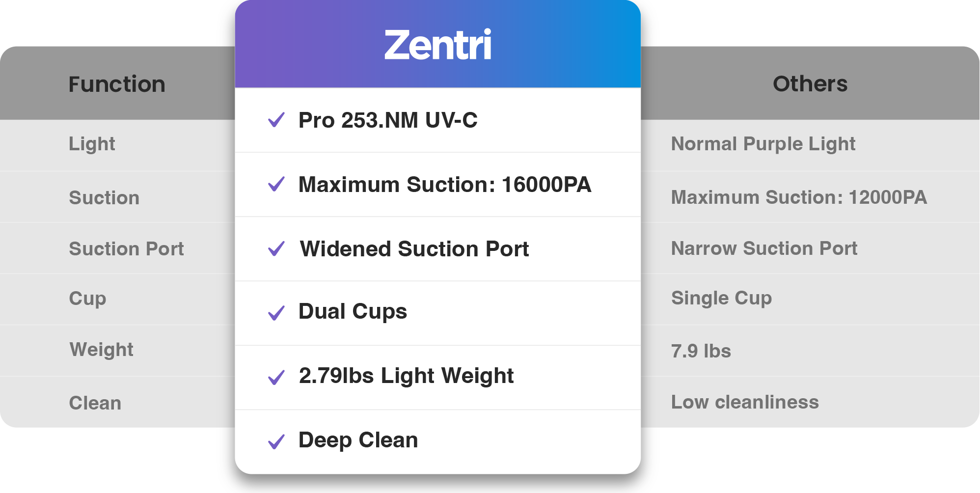This screenshot has height=493, width=980.
Task: Click the Weight row label
Action: coord(101,350)
